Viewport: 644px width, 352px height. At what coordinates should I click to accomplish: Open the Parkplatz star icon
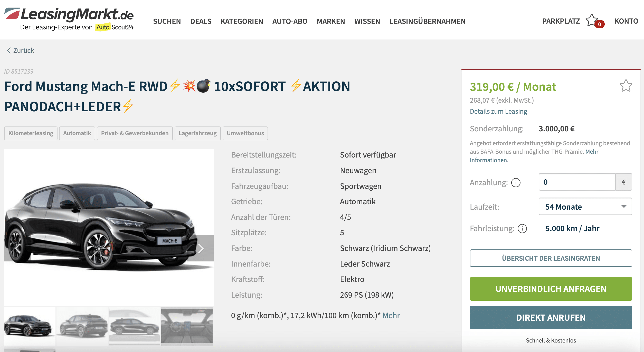click(592, 20)
